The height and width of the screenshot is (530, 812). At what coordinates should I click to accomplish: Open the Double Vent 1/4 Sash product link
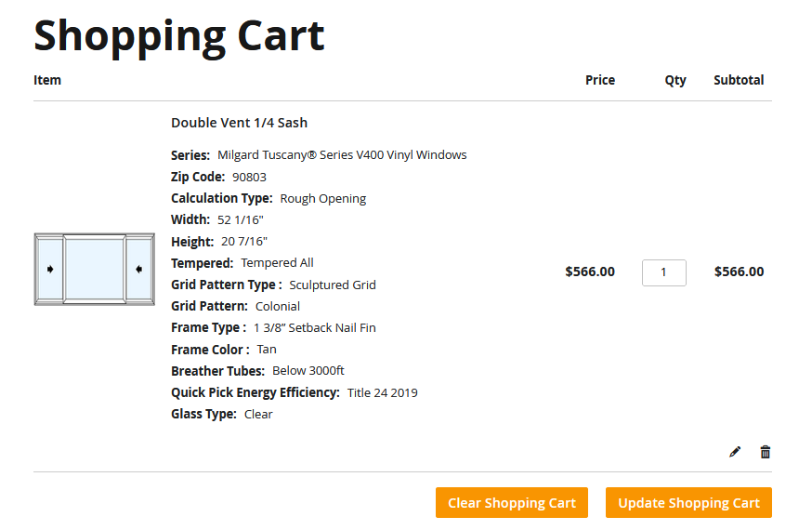pos(240,123)
